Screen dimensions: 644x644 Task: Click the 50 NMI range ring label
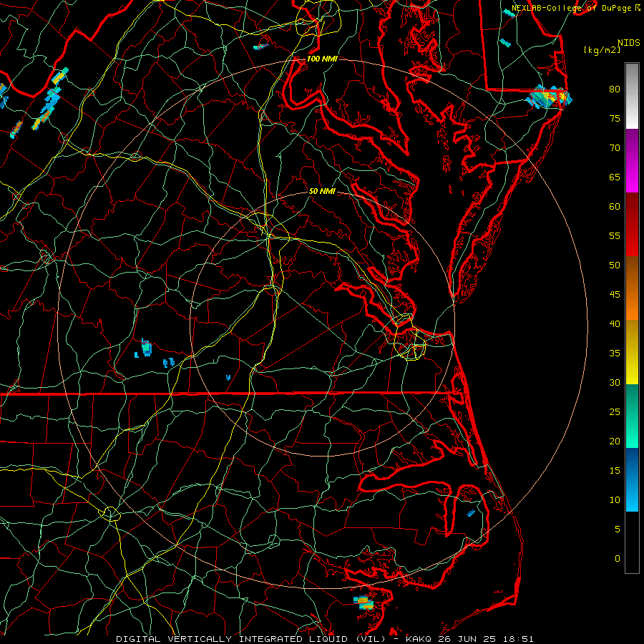tap(322, 191)
